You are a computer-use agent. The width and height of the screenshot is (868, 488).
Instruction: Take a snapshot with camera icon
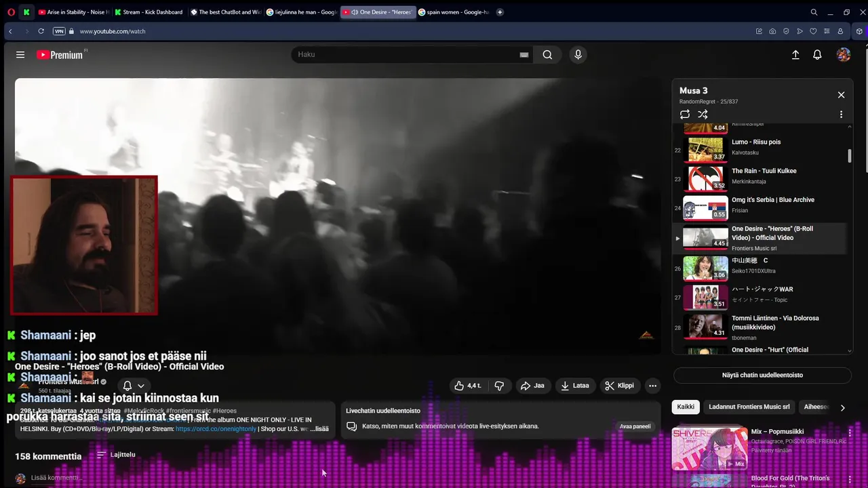click(772, 31)
